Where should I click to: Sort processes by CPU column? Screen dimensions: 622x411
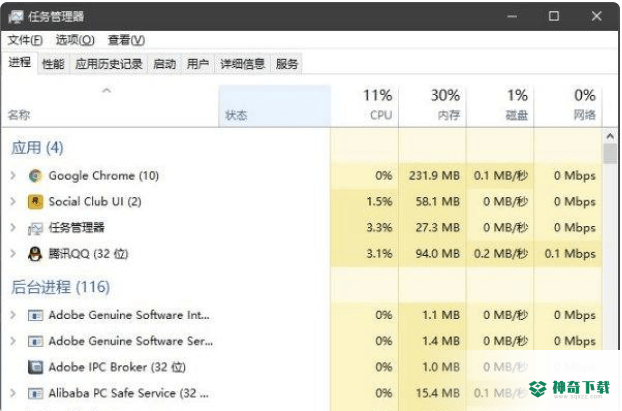click(365, 106)
